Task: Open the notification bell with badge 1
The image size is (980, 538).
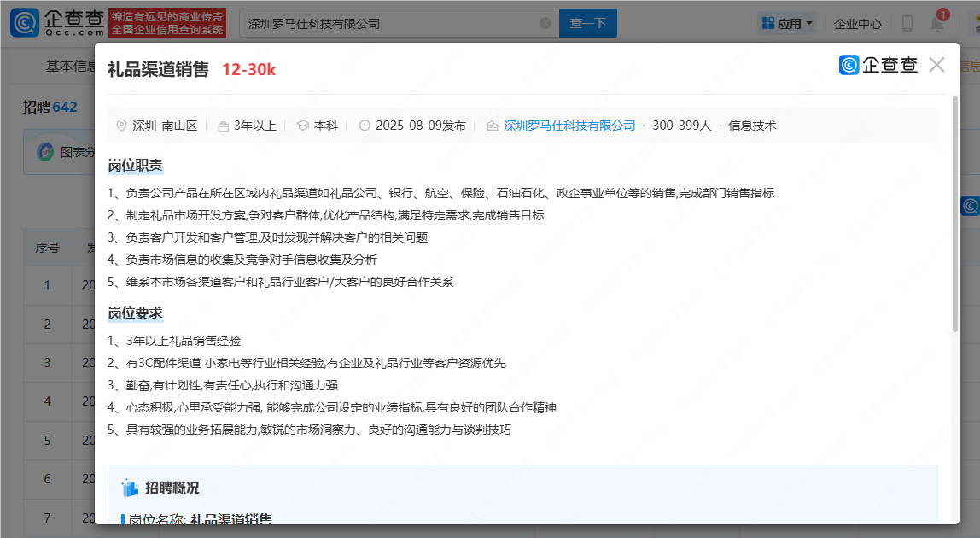Action: coord(936,23)
